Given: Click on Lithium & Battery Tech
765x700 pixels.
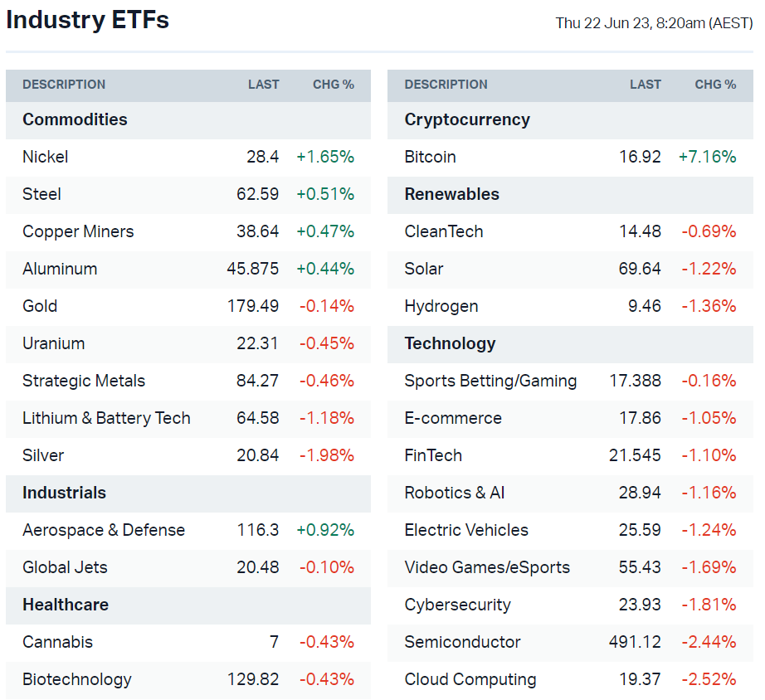Looking at the screenshot, I should point(106,418).
